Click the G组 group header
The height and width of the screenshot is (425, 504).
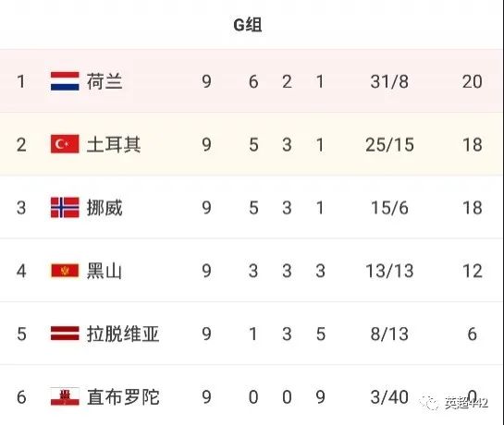coord(248,25)
